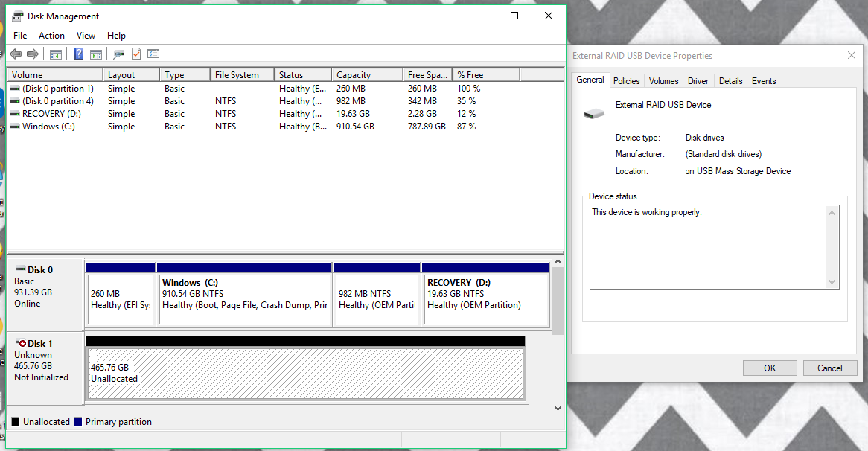This screenshot has width=868, height=451.
Task: Open Help using the question mark toolbar icon
Action: pos(78,53)
